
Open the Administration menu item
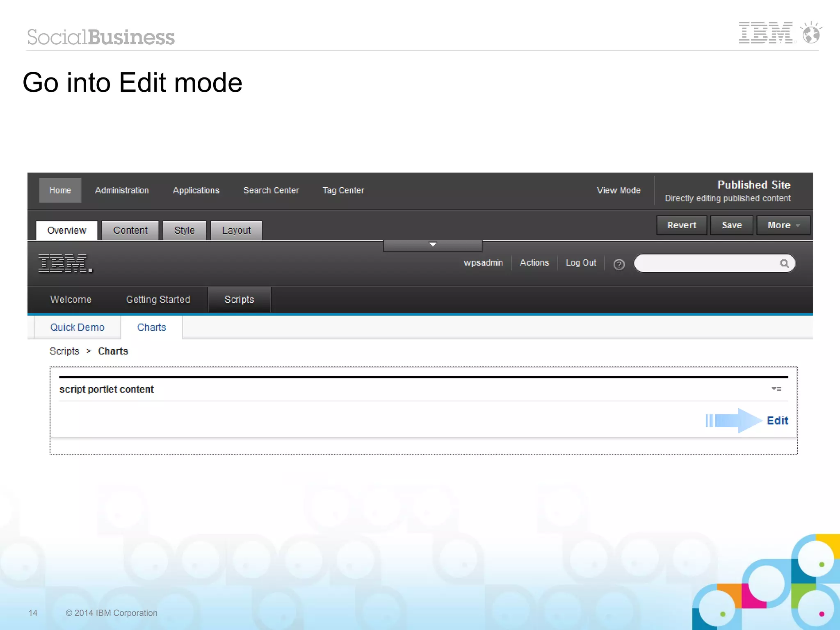[x=122, y=190]
